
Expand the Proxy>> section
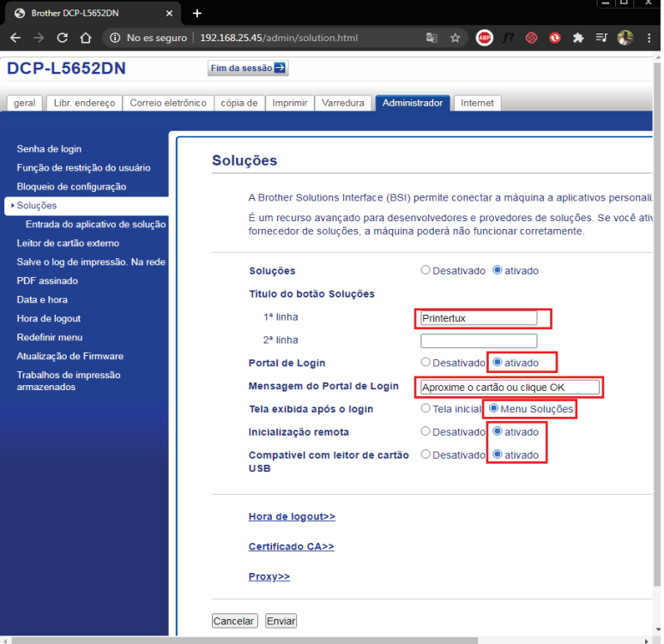tap(269, 577)
